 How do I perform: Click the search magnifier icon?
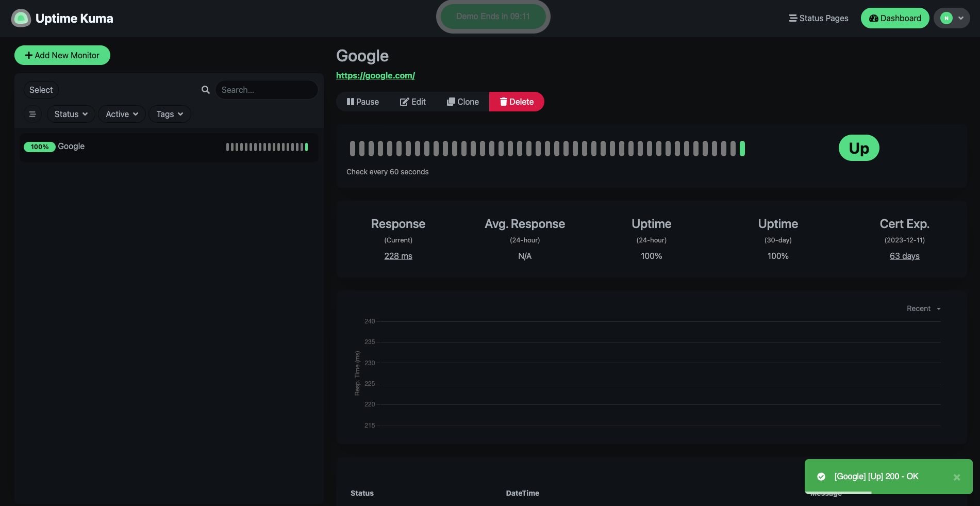[x=206, y=90]
